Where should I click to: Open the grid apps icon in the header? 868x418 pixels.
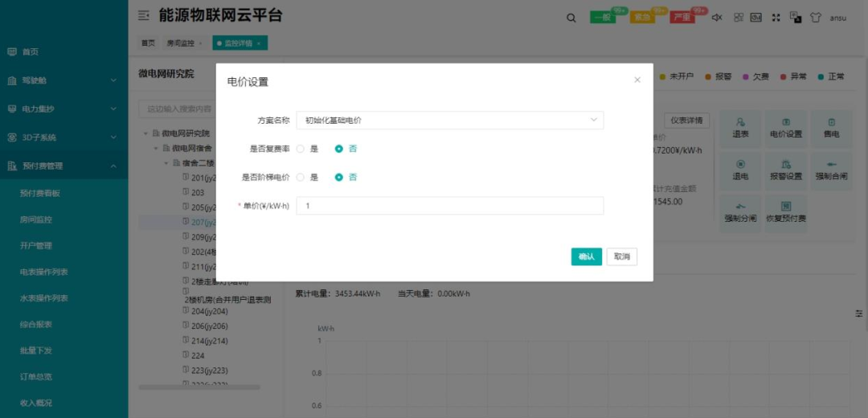click(739, 17)
